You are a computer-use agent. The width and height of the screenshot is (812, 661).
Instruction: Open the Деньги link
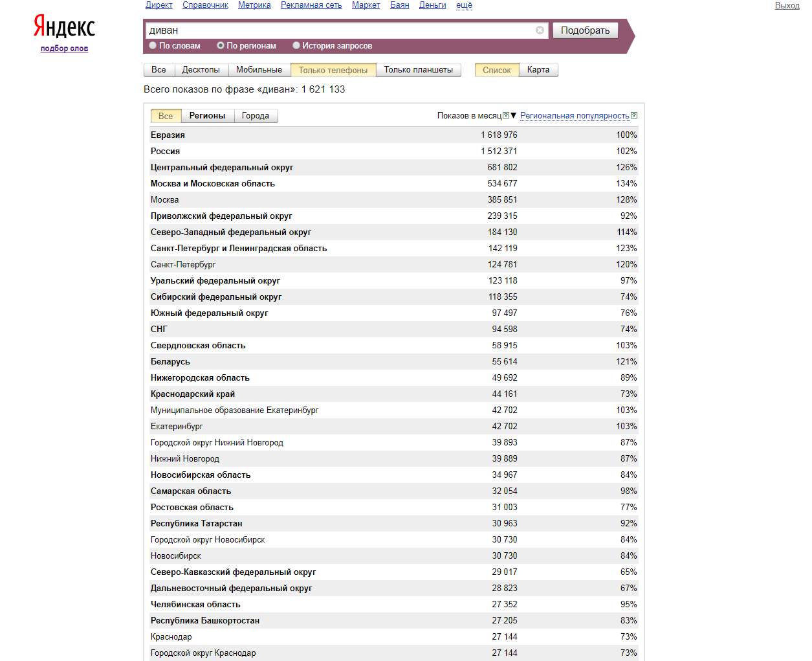433,5
